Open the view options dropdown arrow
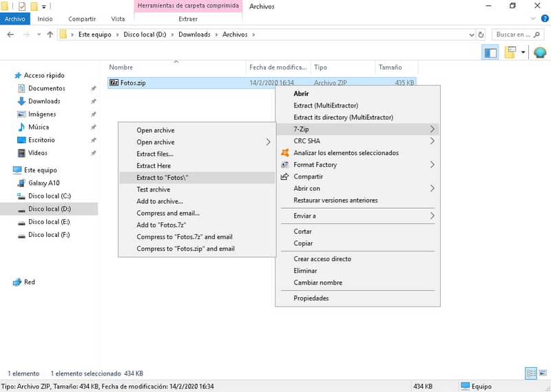The image size is (551, 392). click(x=523, y=52)
